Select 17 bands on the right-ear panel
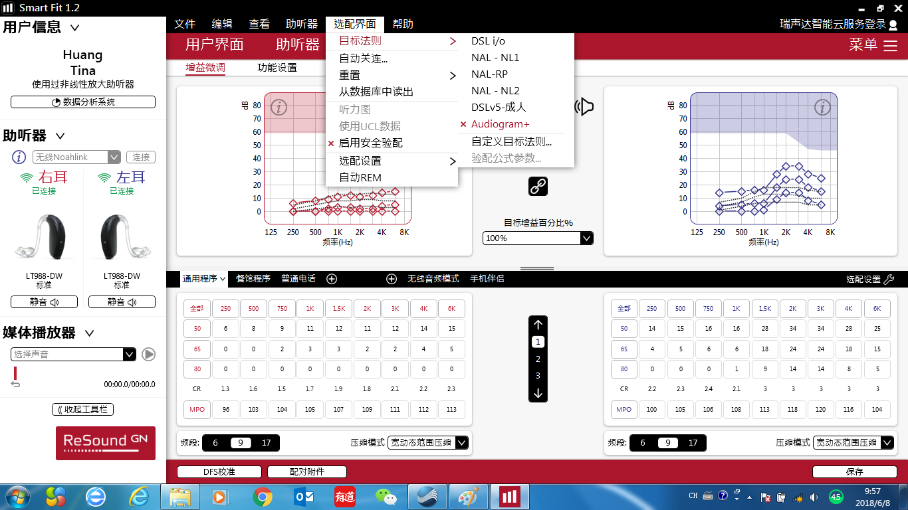Viewport: 908px width, 510px height. (266, 443)
